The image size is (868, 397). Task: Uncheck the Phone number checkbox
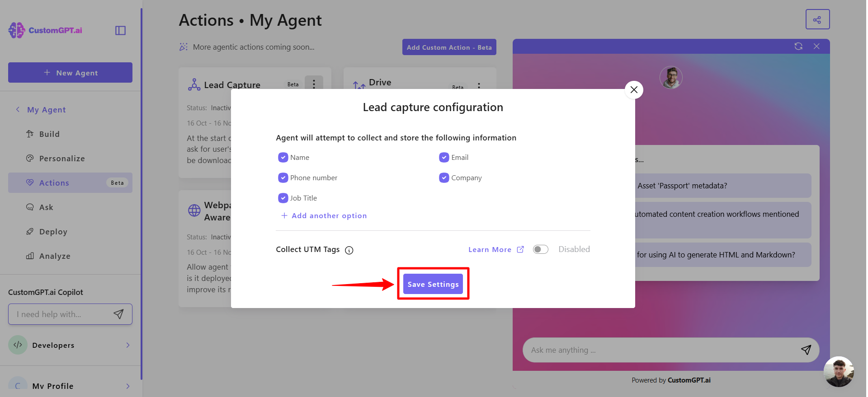click(283, 177)
